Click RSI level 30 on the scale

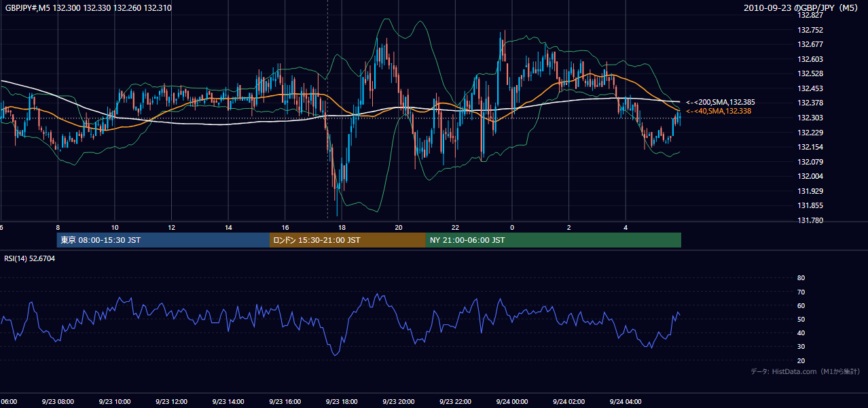tap(801, 347)
